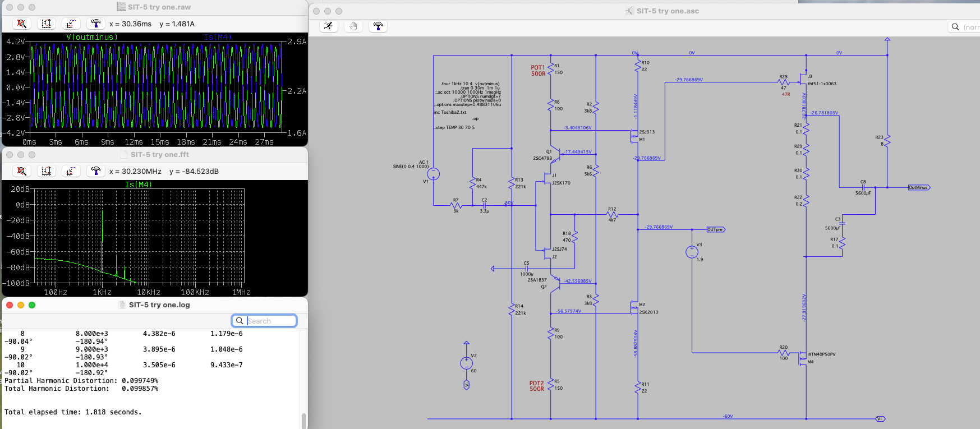Open the hammer control panel in the .fft window
This screenshot has width=980, height=429.
pyautogui.click(x=96, y=171)
